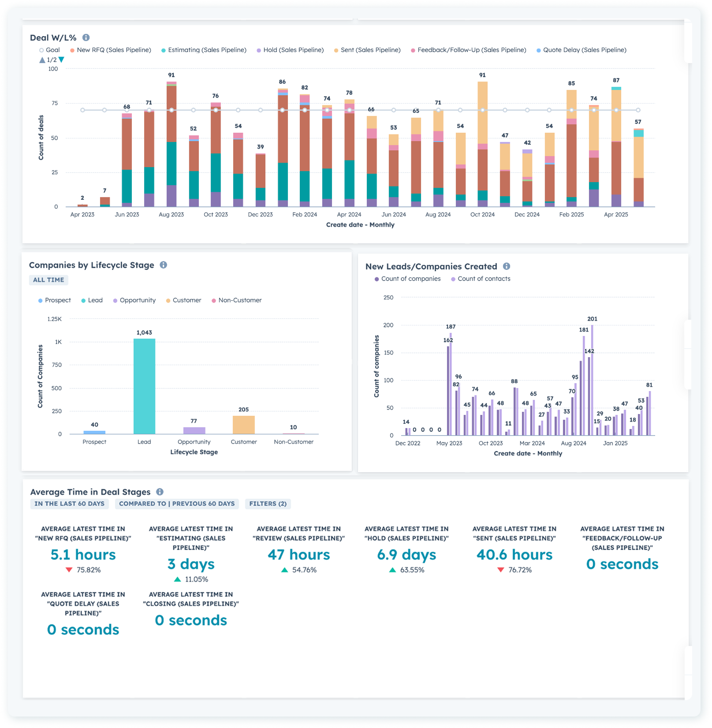Click the Feb 2025 stacked bar totaling 85
This screenshot has width=712, height=728.
click(571, 148)
